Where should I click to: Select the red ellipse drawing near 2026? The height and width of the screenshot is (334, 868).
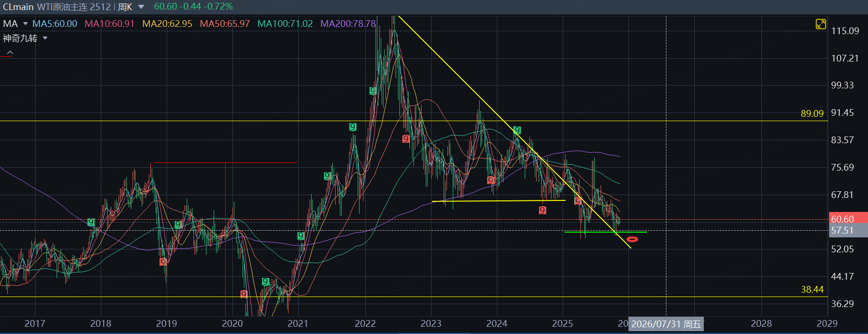(632, 239)
